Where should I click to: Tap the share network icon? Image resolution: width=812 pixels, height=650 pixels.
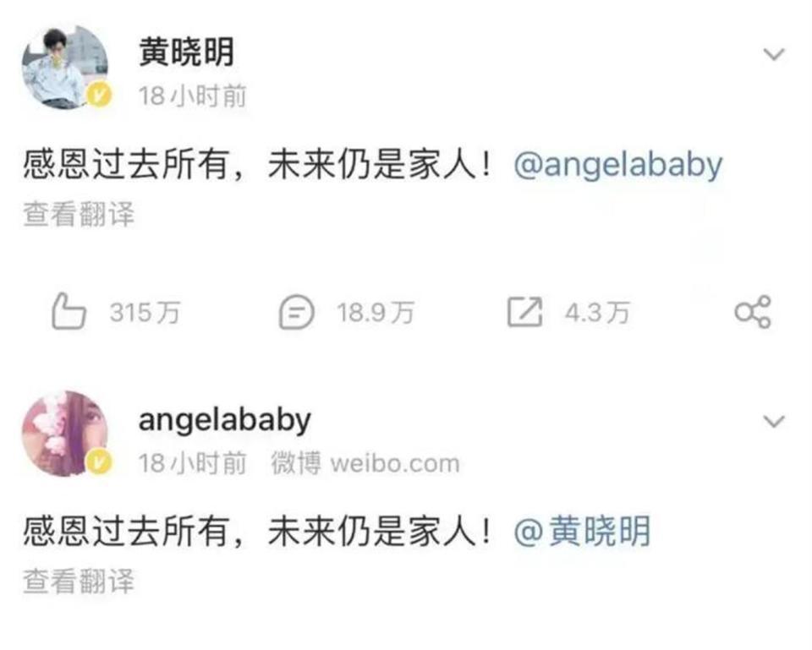[753, 312]
